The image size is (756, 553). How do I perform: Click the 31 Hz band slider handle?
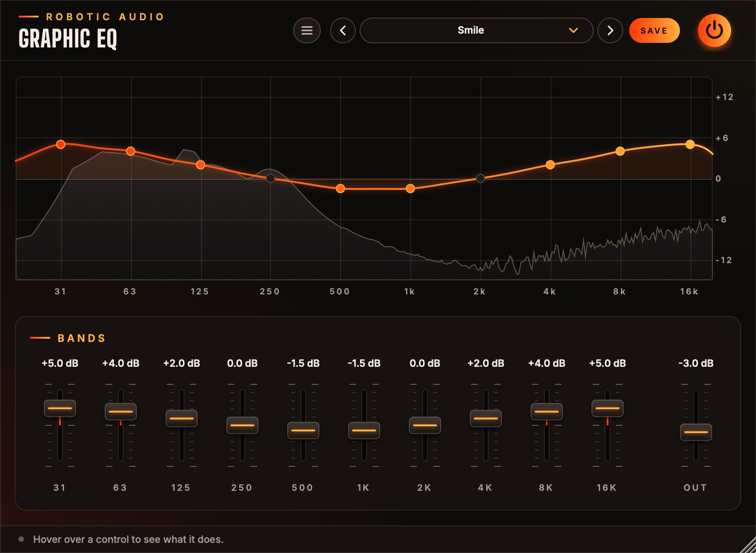coord(60,408)
